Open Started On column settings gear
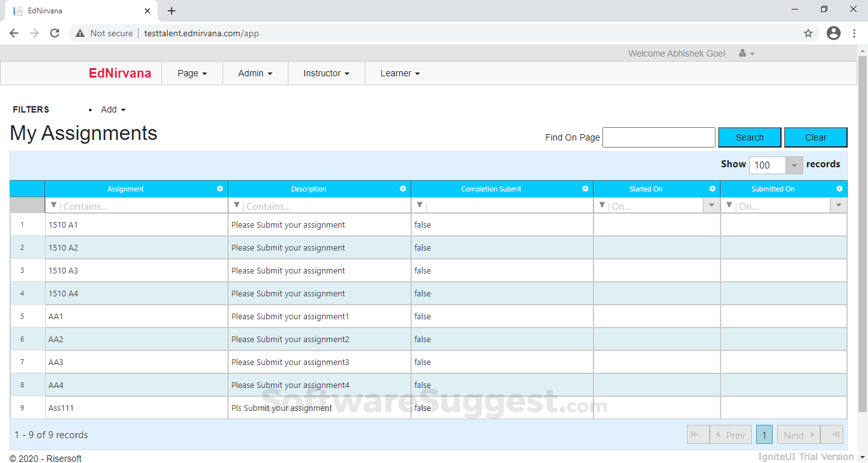 pyautogui.click(x=712, y=189)
